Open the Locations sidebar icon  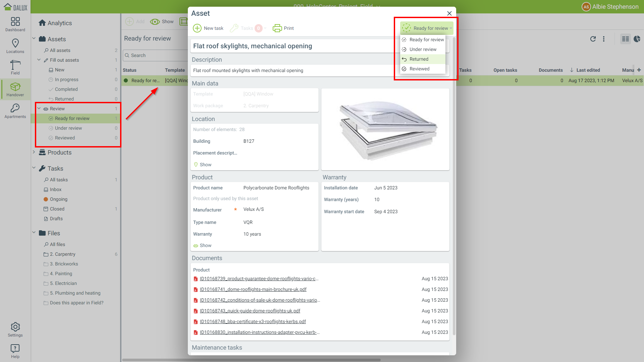coord(15,46)
